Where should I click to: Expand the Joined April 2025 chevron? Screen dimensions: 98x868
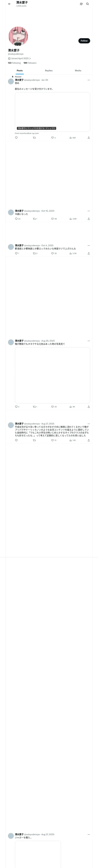(x=30, y=59)
